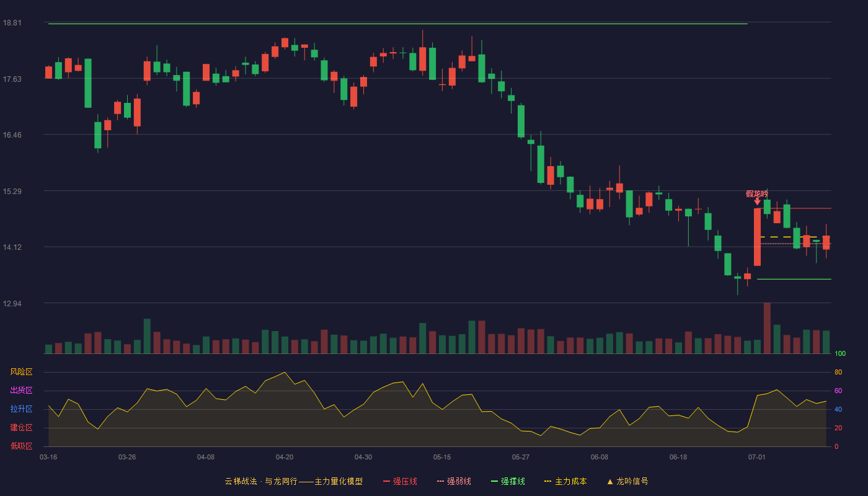Screen dimensions: 868x496
Task: Click the large red candlestick under 假龙吟
Action: click(x=757, y=237)
